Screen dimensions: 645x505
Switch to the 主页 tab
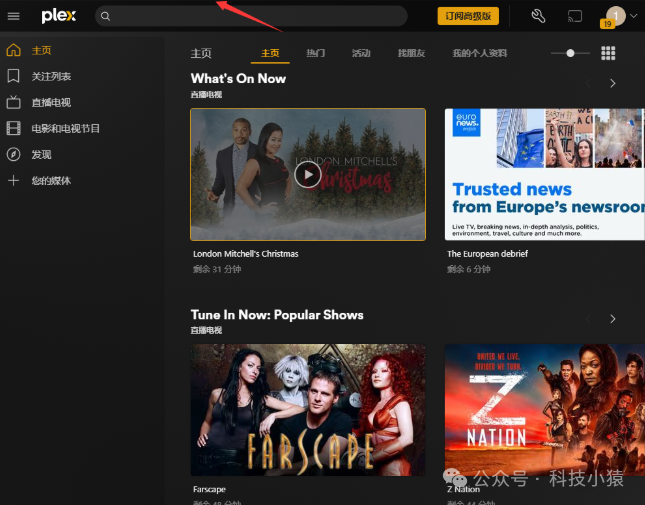click(270, 53)
